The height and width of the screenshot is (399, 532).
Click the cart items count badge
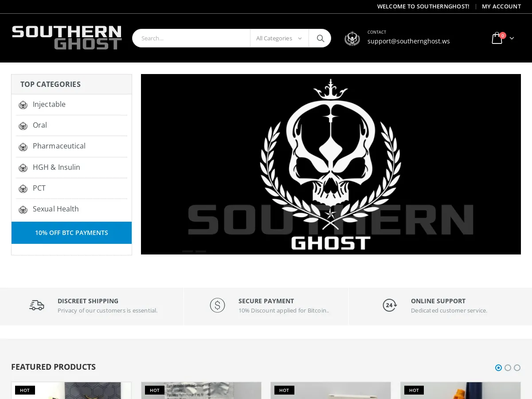(x=503, y=35)
